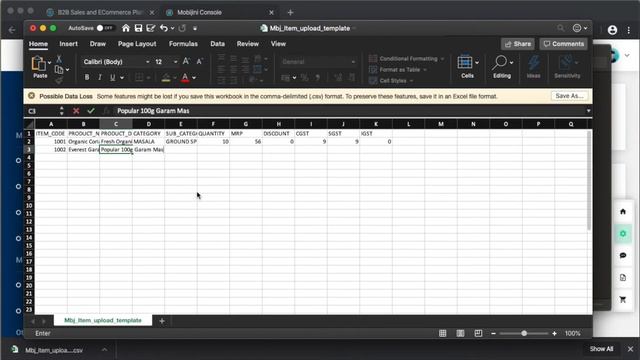
Task: Select the ITEM_CODE header cell
Action: pos(51,133)
